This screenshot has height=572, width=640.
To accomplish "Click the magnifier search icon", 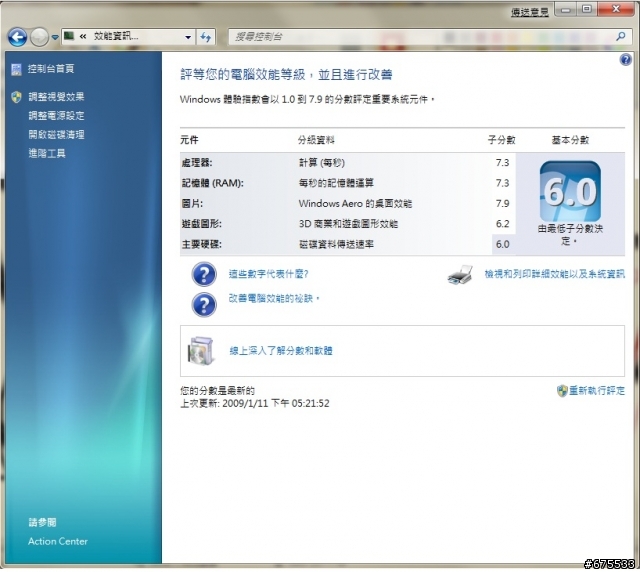I will [621, 37].
